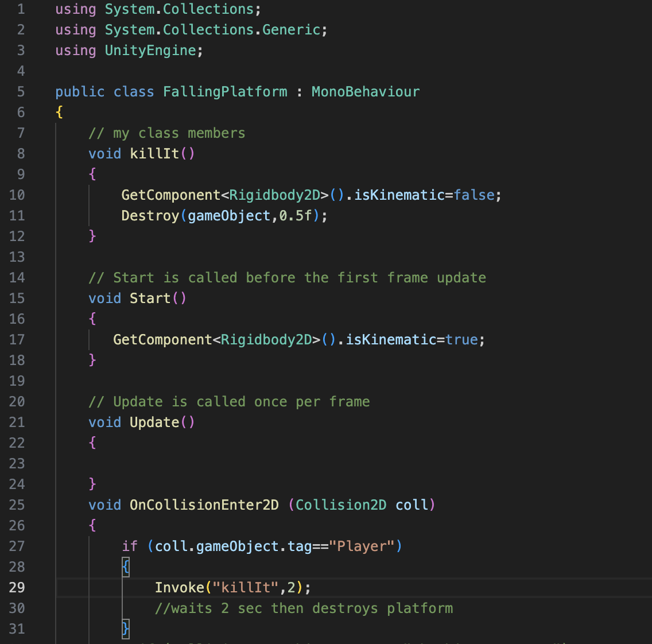The image size is (652, 644).
Task: Click the yellow opening brace on line 6
Action: 59,112
